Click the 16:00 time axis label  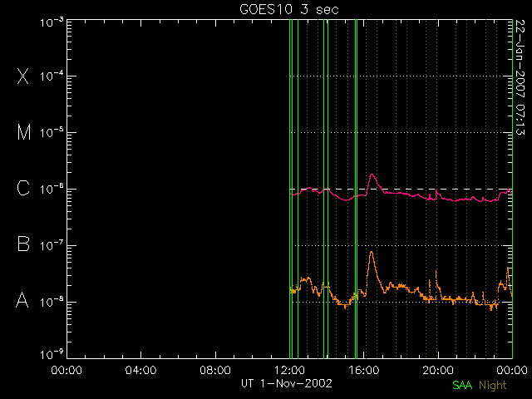click(364, 370)
